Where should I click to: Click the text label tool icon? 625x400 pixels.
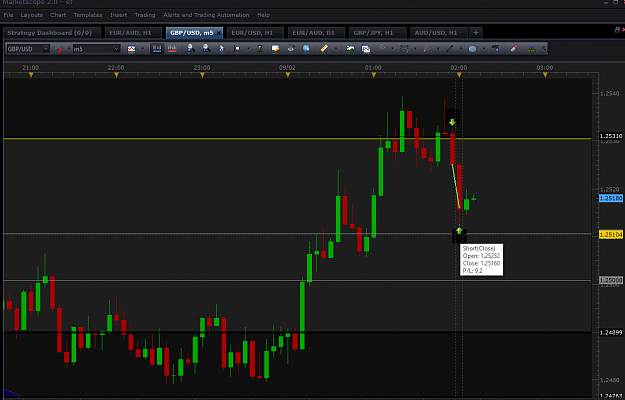495,48
